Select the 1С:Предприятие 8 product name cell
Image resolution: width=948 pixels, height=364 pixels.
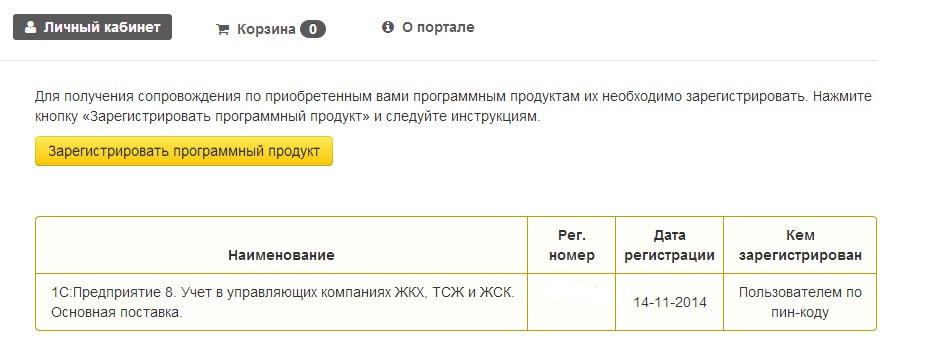tap(281, 302)
